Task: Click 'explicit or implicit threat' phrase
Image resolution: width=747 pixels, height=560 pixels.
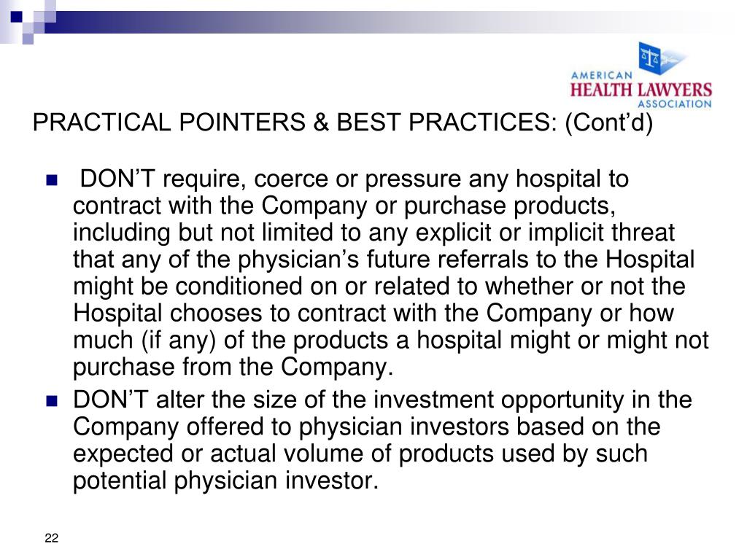Action: pyautogui.click(x=545, y=233)
